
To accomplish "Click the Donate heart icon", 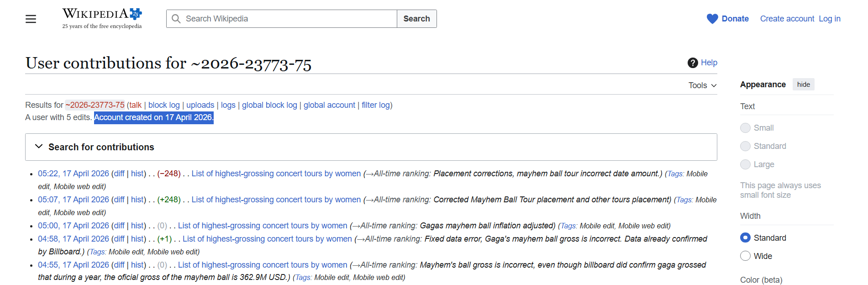I will tap(712, 19).
